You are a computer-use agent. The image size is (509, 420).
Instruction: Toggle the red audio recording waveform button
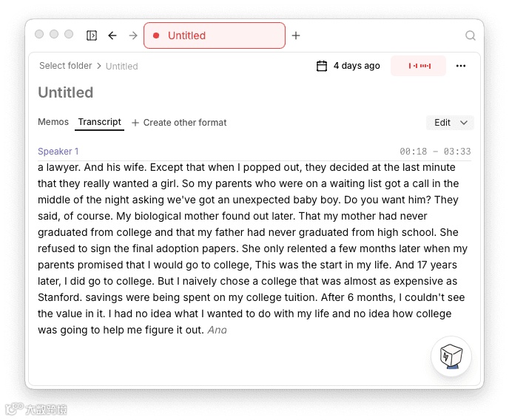(419, 66)
